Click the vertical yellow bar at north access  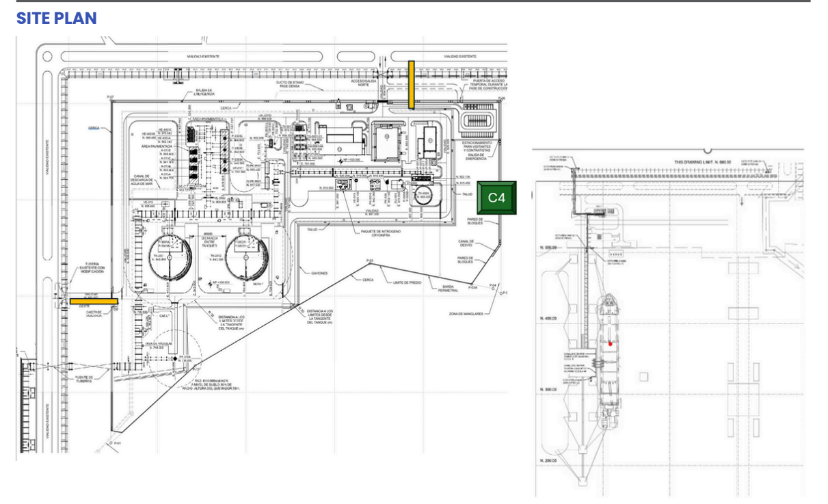pos(412,84)
